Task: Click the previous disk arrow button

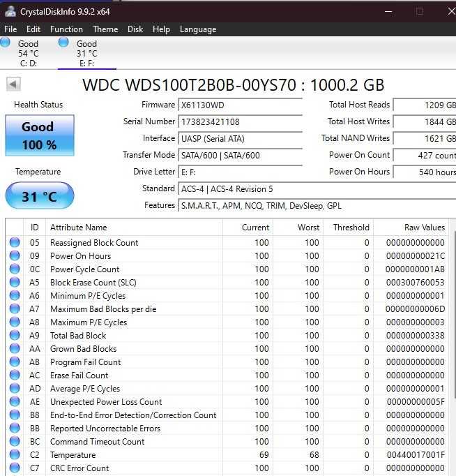Action: 14,84
